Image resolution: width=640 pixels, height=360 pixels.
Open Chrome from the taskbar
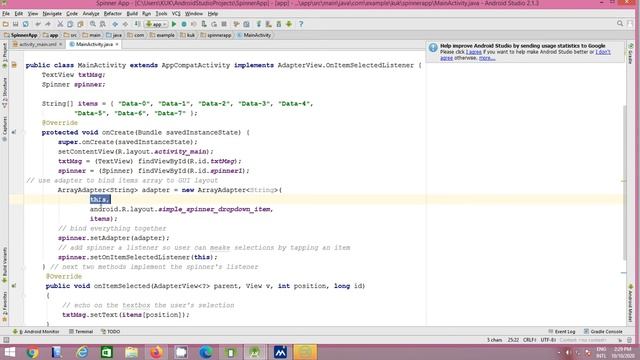(33, 352)
